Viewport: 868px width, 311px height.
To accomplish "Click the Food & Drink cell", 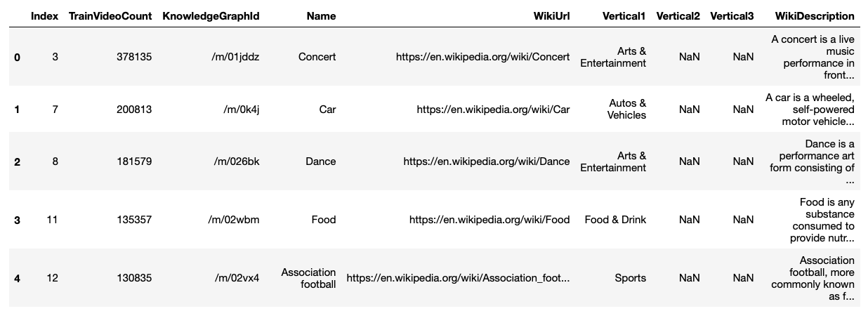I will click(x=616, y=220).
